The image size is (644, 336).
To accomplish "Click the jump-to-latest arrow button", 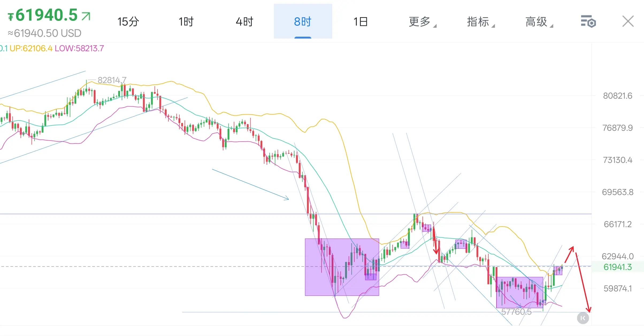I will pyautogui.click(x=583, y=318).
